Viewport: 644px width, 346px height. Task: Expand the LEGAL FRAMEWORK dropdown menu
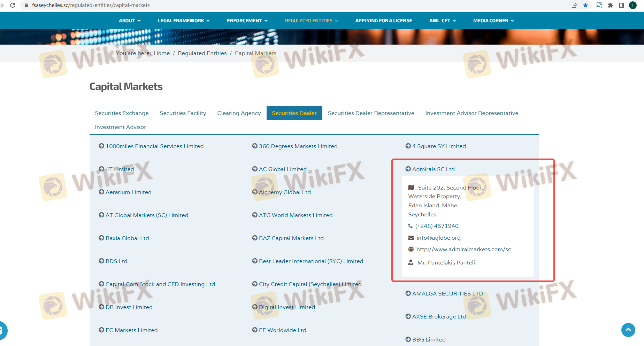pyautogui.click(x=184, y=21)
